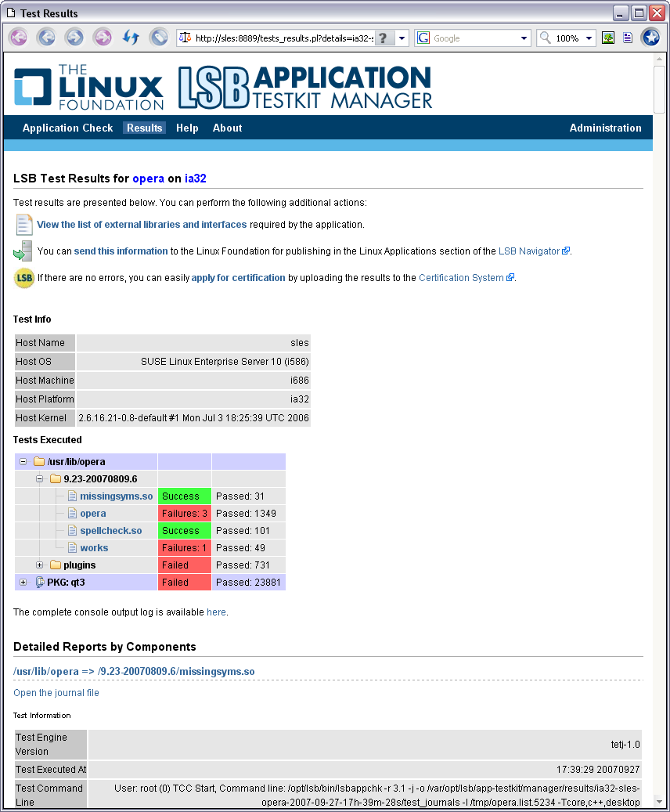Go forward using the blue Forward arrow

[74, 38]
